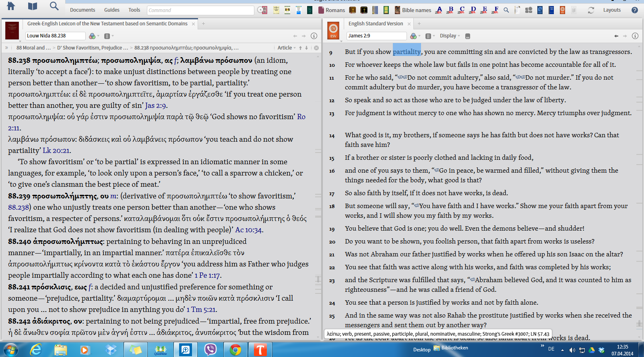Open column layout dropdown in ESV panel

430,36
